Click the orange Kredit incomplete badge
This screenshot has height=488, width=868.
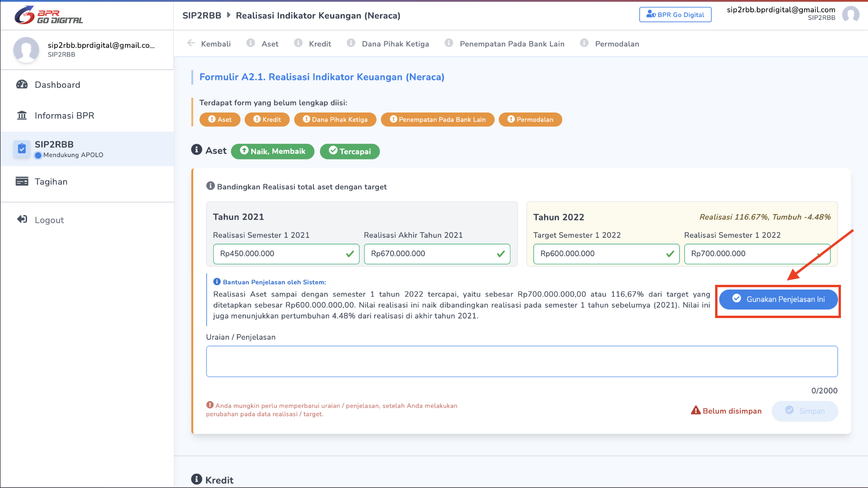pyautogui.click(x=267, y=120)
